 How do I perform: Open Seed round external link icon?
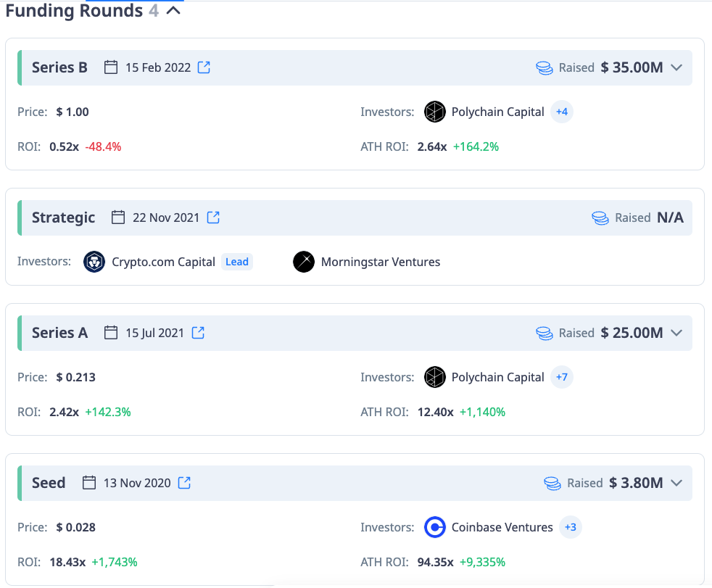(x=184, y=483)
